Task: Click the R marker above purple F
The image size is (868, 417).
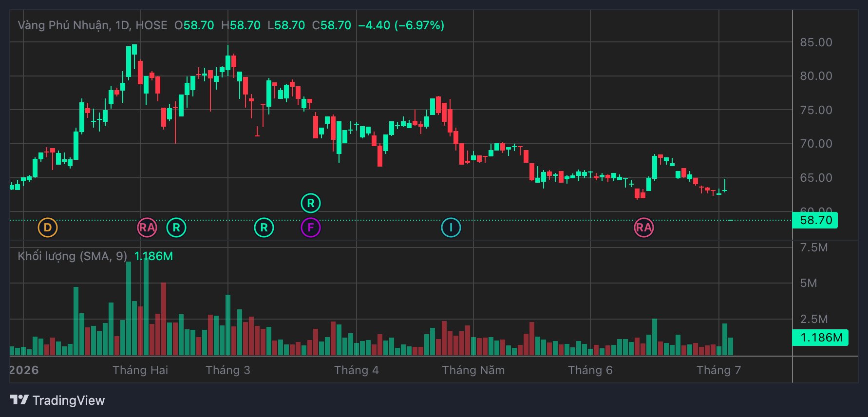Action: click(x=311, y=203)
